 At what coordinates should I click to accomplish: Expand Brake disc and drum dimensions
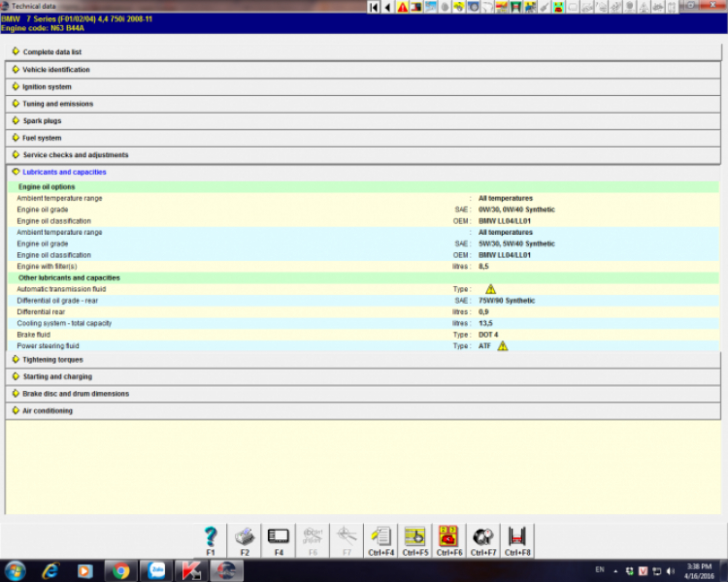(x=363, y=394)
